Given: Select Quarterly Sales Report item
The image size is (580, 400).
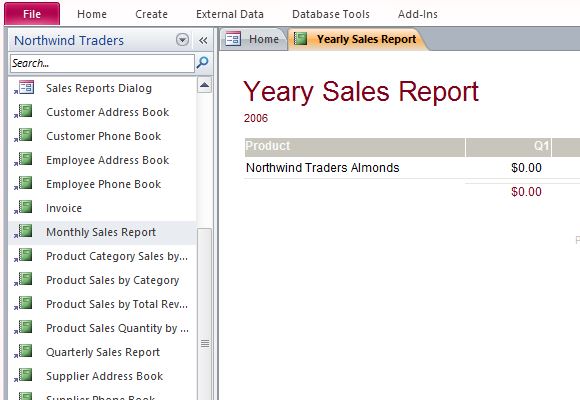Looking at the screenshot, I should pyautogui.click(x=102, y=352).
